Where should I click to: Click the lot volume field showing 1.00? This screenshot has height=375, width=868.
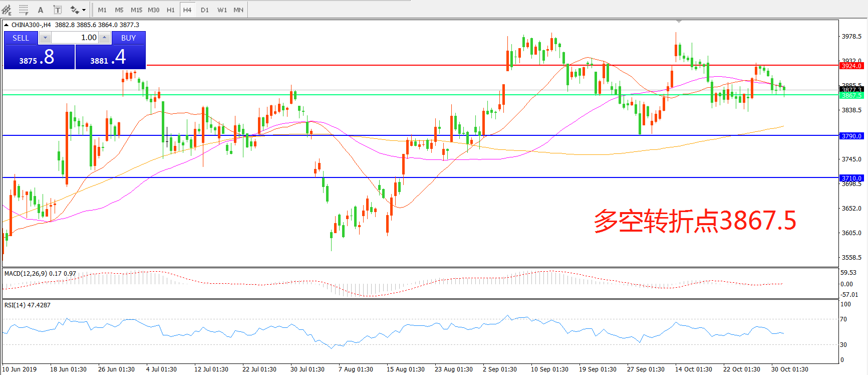tap(75, 38)
